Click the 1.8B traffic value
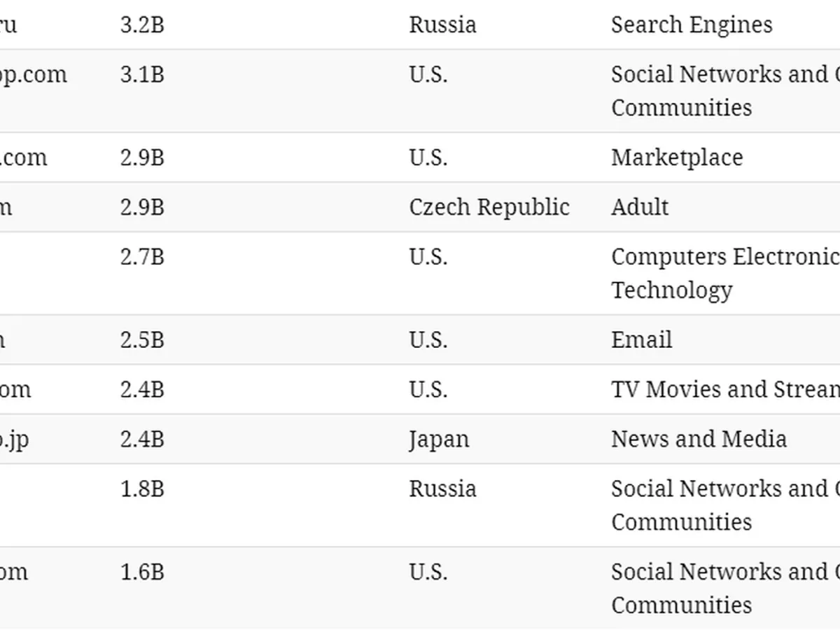Viewport: 840px width, 630px height. pyautogui.click(x=142, y=489)
